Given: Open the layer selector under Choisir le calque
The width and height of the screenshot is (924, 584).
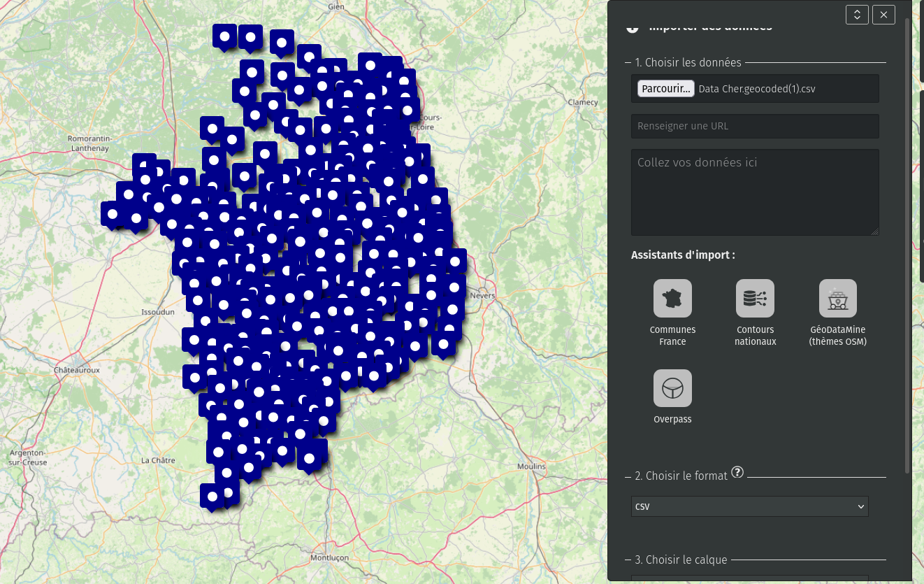Looking at the screenshot, I should pos(749,578).
